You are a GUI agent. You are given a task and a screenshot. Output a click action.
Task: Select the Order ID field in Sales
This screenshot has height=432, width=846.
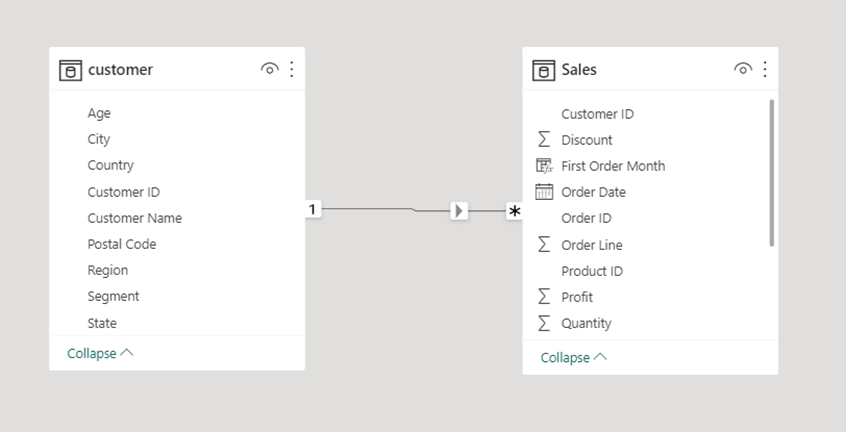(586, 218)
